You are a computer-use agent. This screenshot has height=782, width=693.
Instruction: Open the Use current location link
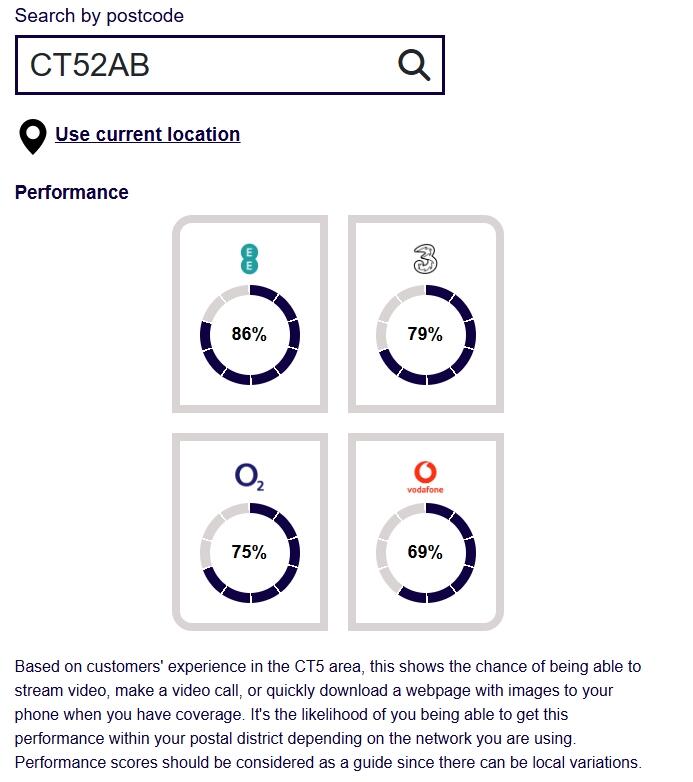tap(147, 135)
